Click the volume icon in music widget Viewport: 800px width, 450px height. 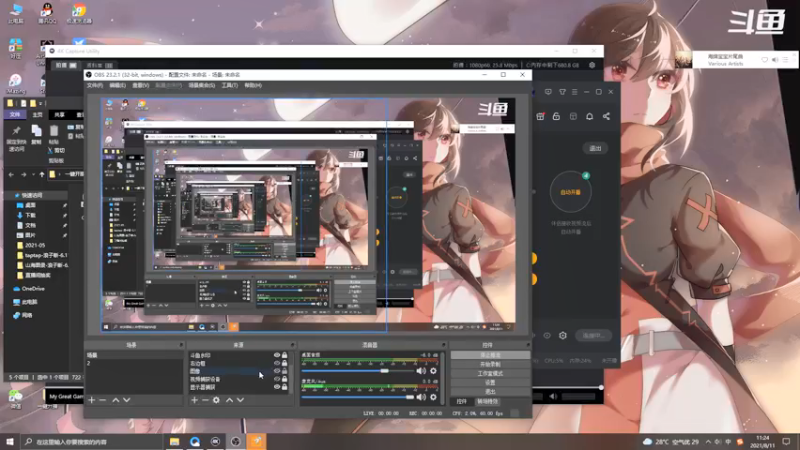[x=775, y=60]
